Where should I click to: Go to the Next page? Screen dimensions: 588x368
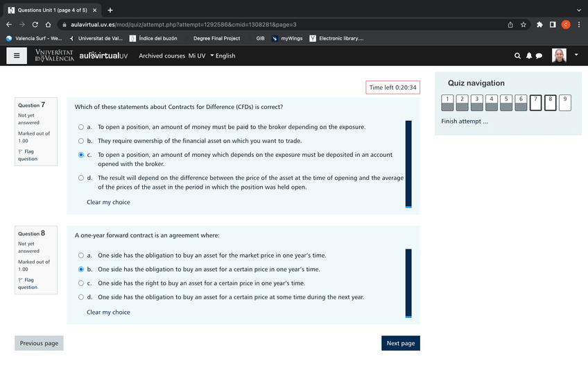[400, 343]
